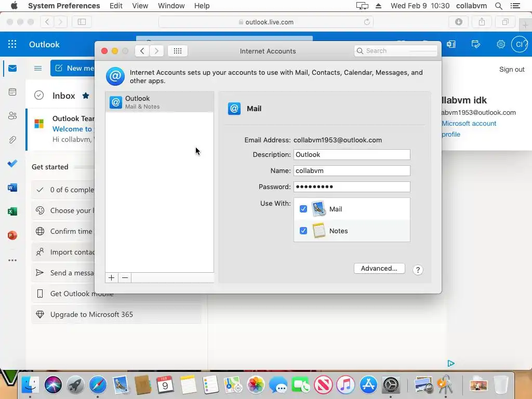Click Safari address bar outlook.live.com

point(265,22)
